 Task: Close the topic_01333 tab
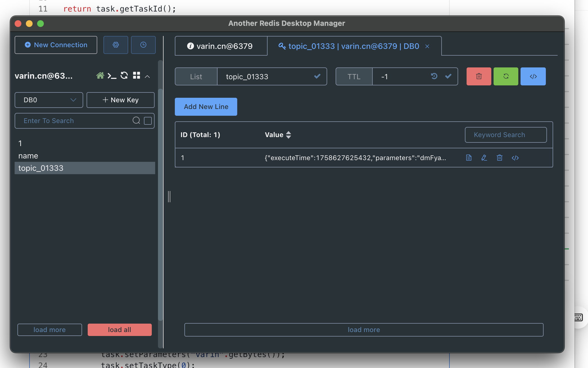[x=427, y=46]
